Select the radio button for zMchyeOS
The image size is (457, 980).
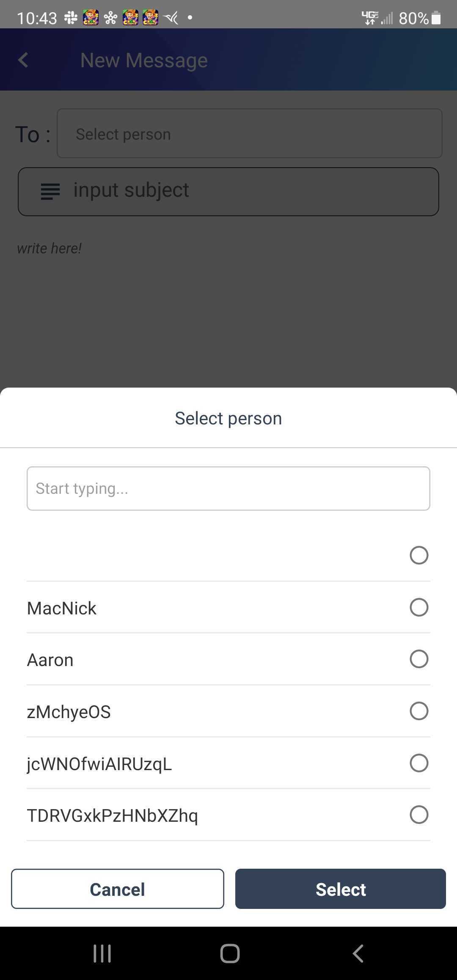pyautogui.click(x=418, y=711)
